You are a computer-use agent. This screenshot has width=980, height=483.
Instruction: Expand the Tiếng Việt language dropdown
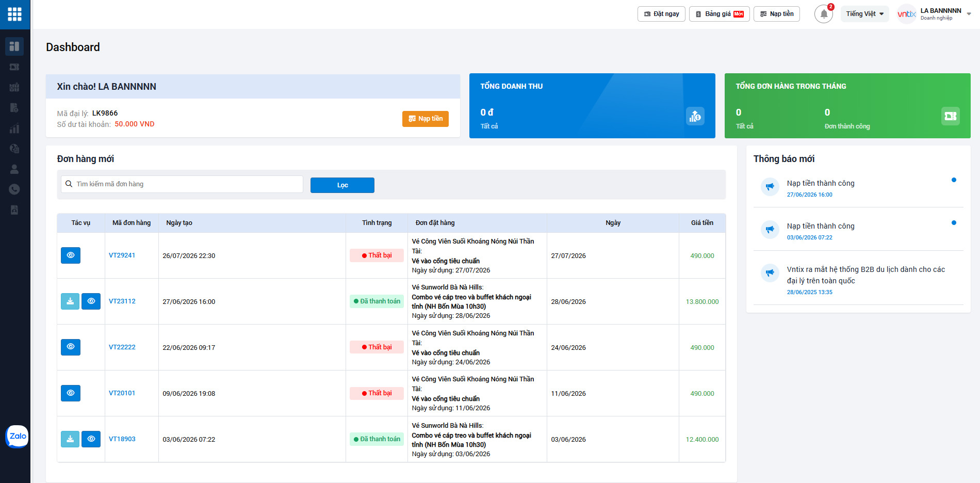tap(865, 14)
